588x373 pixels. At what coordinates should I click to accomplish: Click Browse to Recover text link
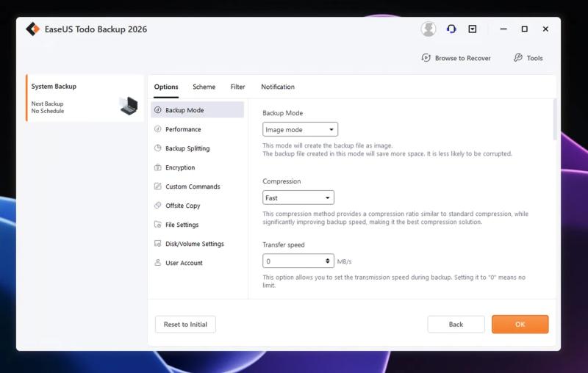(463, 58)
